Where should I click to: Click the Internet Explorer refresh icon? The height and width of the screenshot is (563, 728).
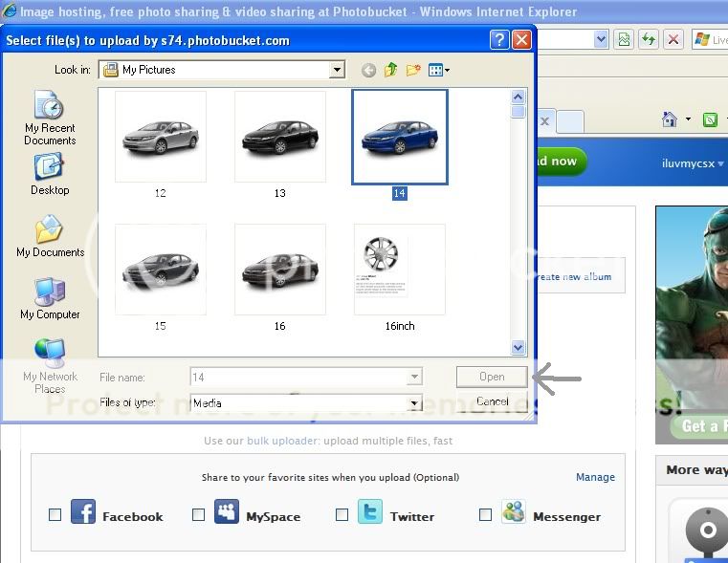650,39
